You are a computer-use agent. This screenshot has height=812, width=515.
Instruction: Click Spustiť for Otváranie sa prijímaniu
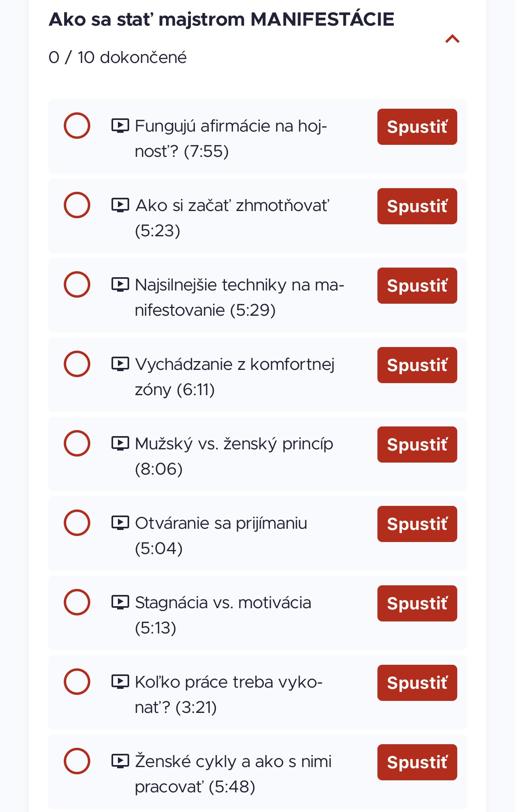(417, 524)
